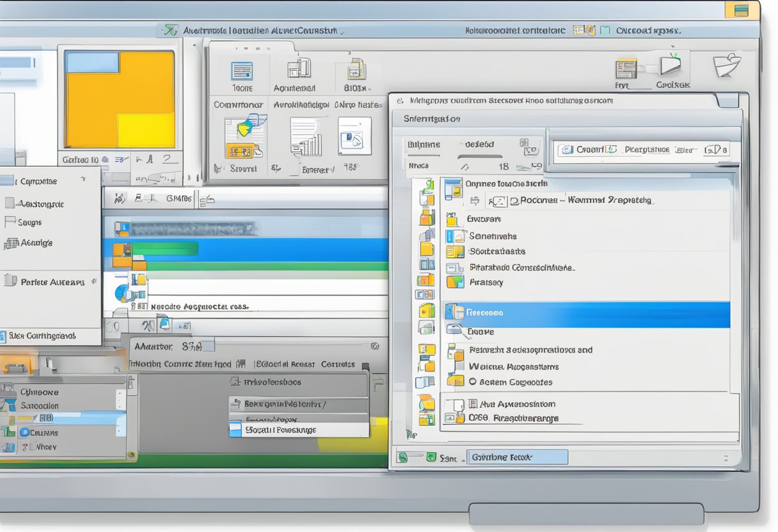The width and height of the screenshot is (778, 532).
Task: Toggle the checkbox before 'Ava Apmeoosintom'
Action: point(473,404)
